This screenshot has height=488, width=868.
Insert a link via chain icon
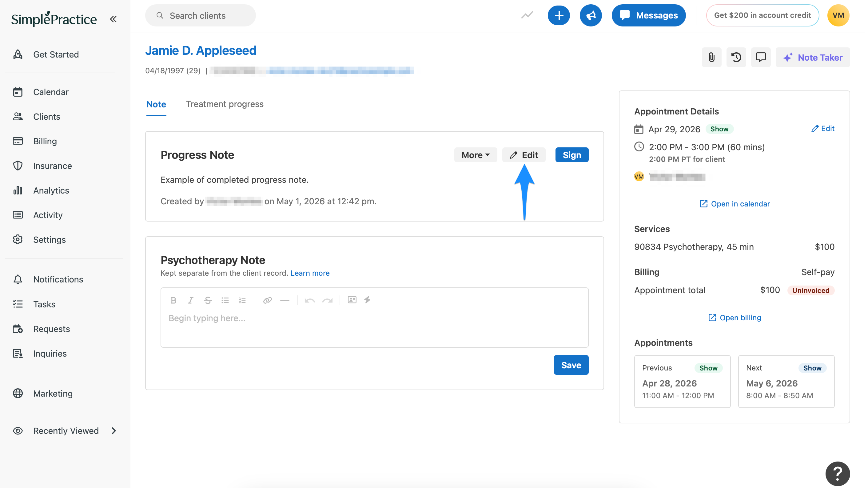(268, 300)
